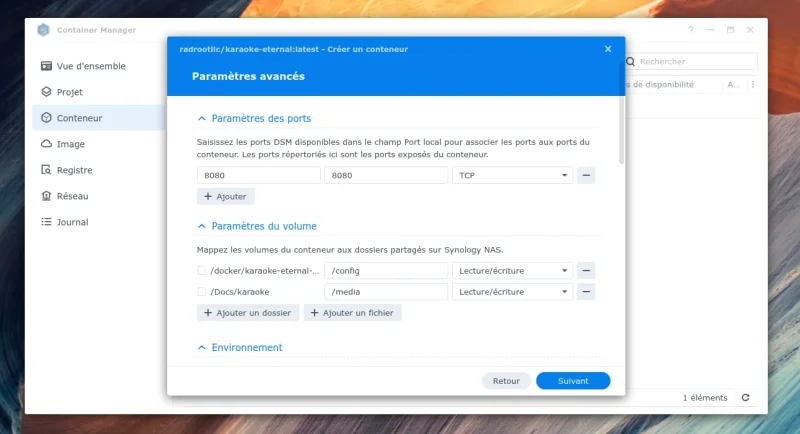Check the /docker/karaoke-eternal volume checkbox
This screenshot has width=800, height=434.
click(x=202, y=271)
